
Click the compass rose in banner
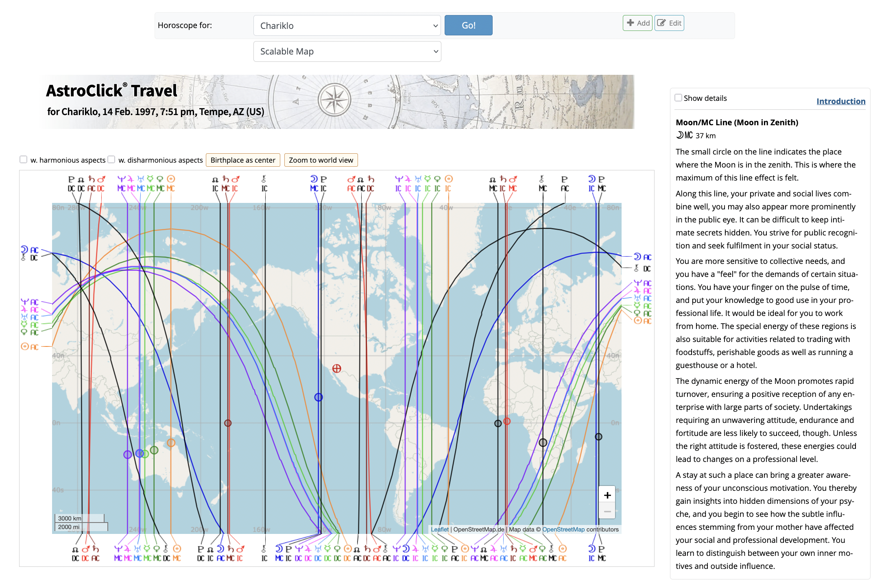coord(334,100)
